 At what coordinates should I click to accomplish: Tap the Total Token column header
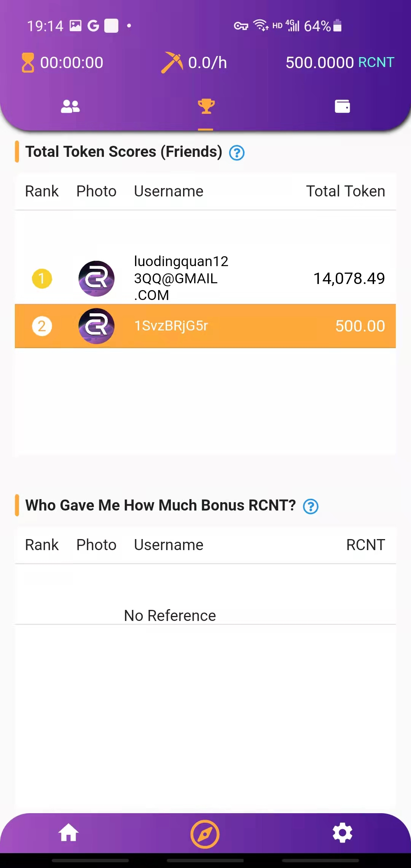346,191
